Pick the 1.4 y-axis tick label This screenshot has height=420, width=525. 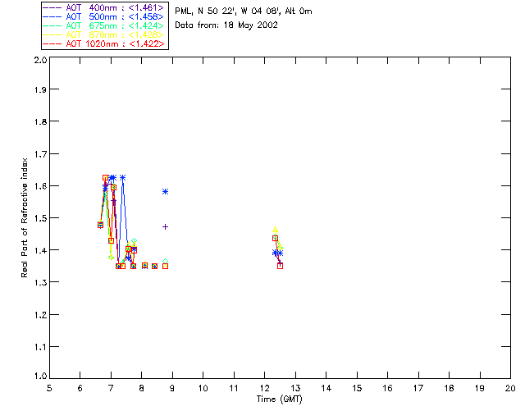(x=40, y=250)
